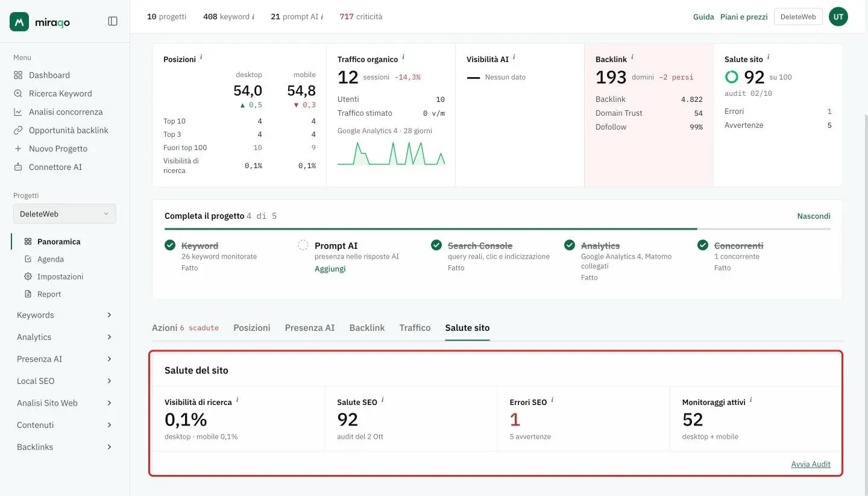This screenshot has height=496, width=868.
Task: Expand the Analytics section
Action: [x=64, y=337]
